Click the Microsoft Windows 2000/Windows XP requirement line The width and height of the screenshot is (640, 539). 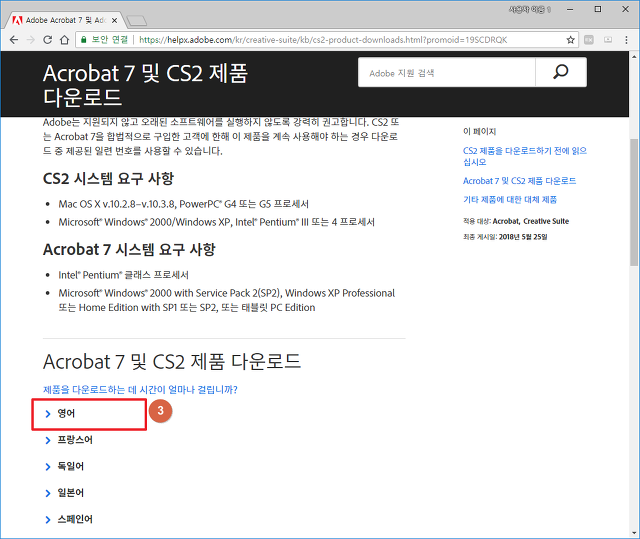click(x=216, y=222)
